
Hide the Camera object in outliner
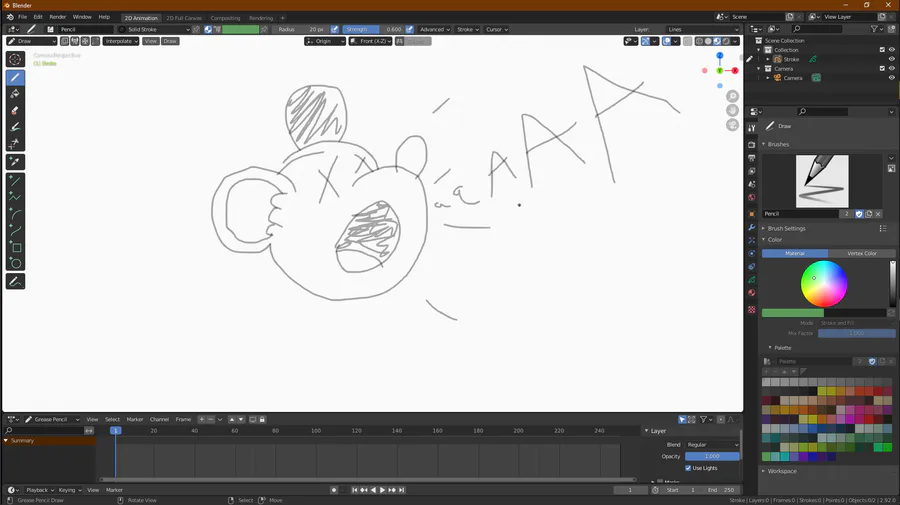pyautogui.click(x=891, y=77)
